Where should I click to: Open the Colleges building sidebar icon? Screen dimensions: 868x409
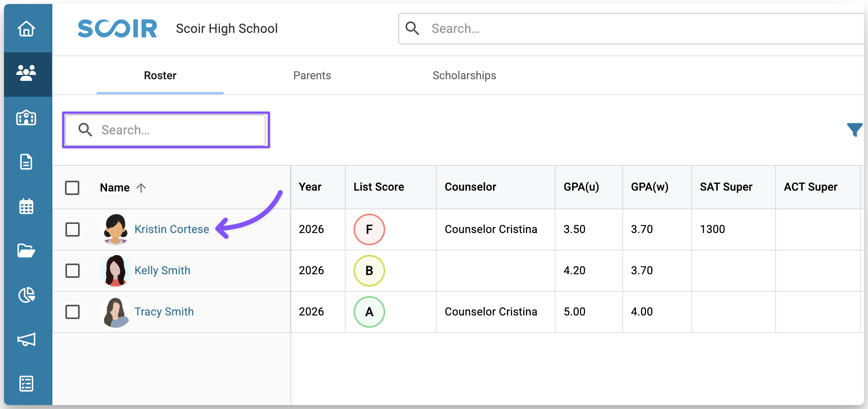(26, 118)
